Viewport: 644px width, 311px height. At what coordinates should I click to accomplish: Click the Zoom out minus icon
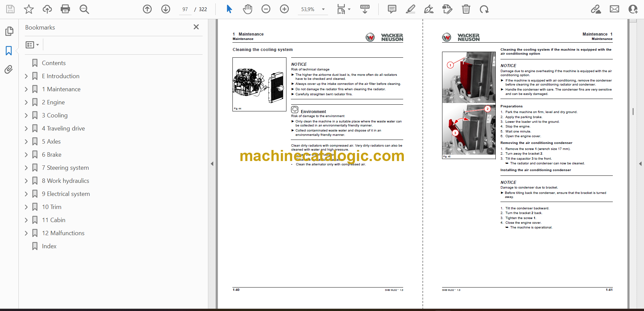click(x=266, y=9)
